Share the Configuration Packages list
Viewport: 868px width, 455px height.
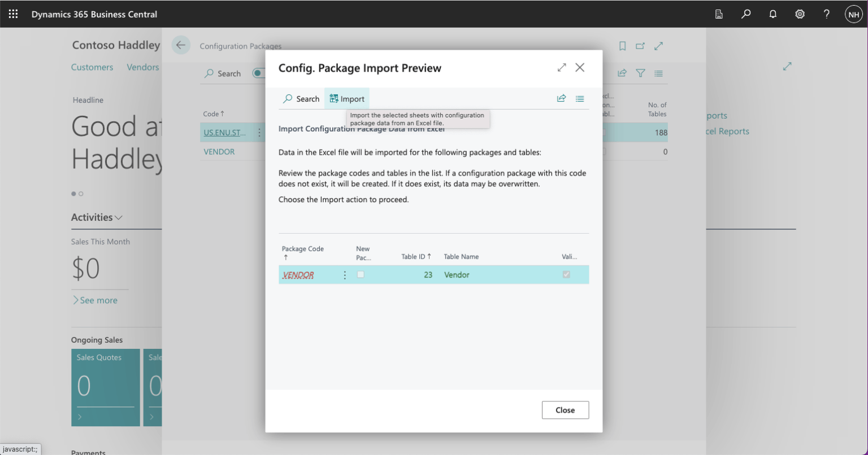coord(622,73)
